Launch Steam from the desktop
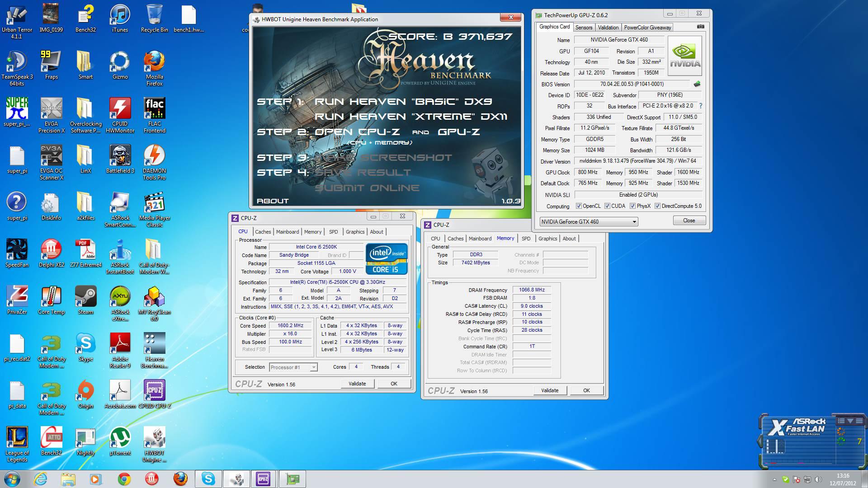868x488 pixels. pyautogui.click(x=85, y=300)
